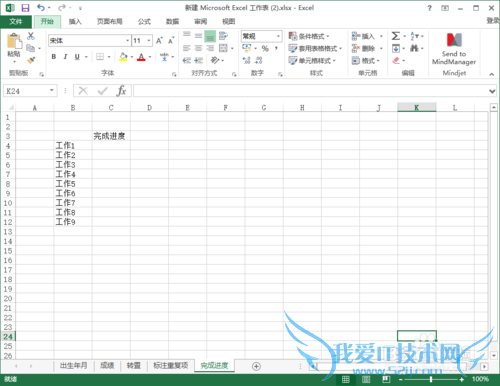The width and height of the screenshot is (500, 386).
Task: Toggle left horizontal text alignment
Action: coord(187,48)
